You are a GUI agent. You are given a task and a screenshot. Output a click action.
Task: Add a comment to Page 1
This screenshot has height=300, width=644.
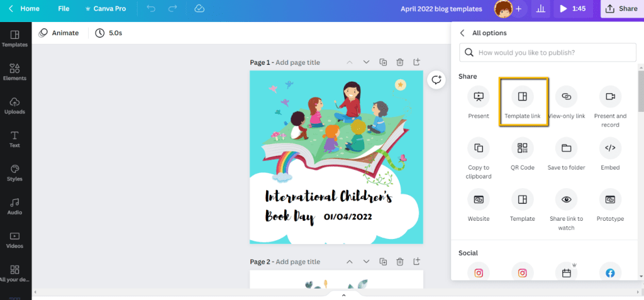click(x=436, y=79)
